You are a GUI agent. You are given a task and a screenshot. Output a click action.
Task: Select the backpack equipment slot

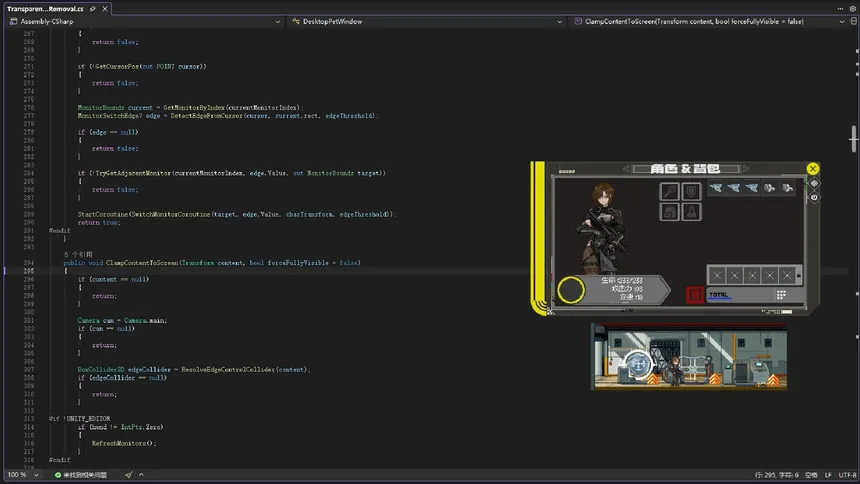669,212
